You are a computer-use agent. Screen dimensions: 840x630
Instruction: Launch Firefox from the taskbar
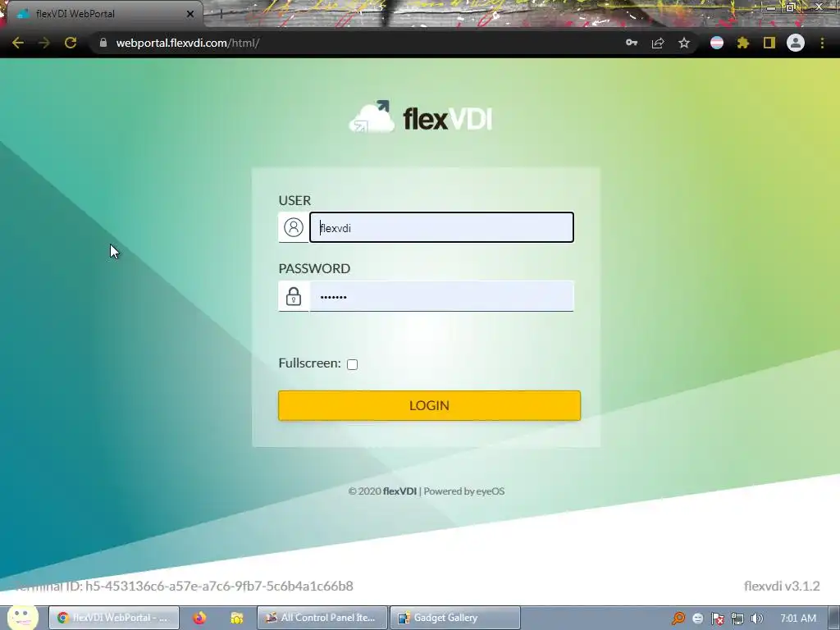pos(199,618)
